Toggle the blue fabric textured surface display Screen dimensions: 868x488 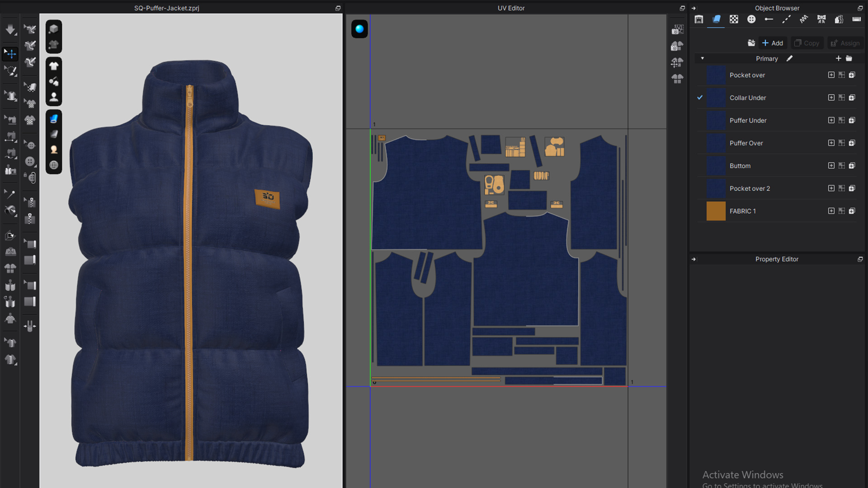[x=54, y=118]
